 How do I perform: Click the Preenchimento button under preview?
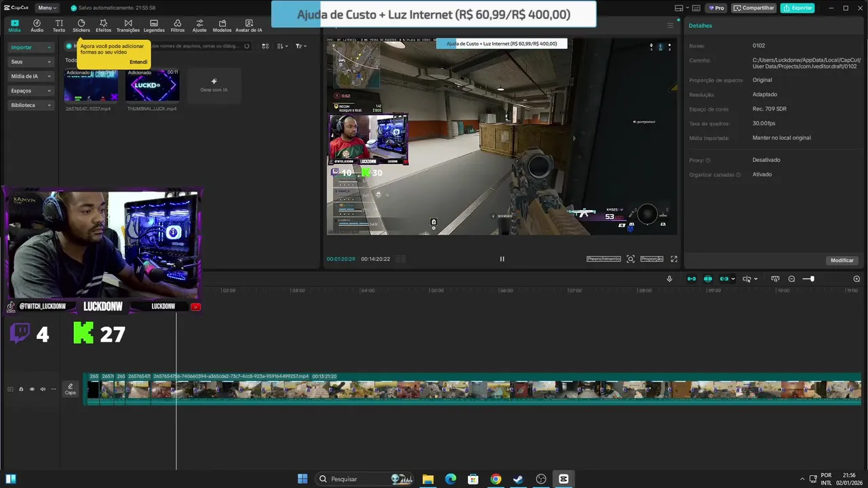pyautogui.click(x=604, y=259)
